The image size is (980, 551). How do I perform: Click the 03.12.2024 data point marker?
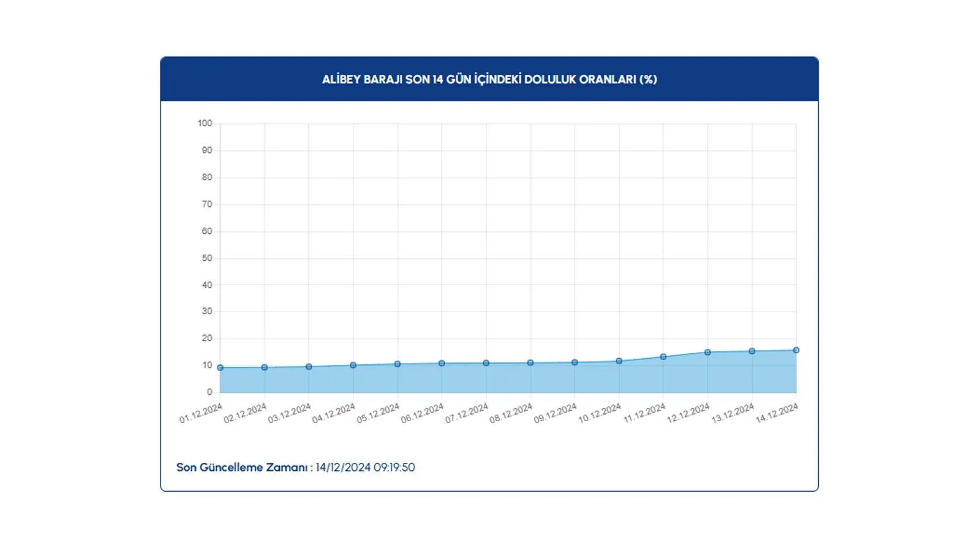[309, 367]
